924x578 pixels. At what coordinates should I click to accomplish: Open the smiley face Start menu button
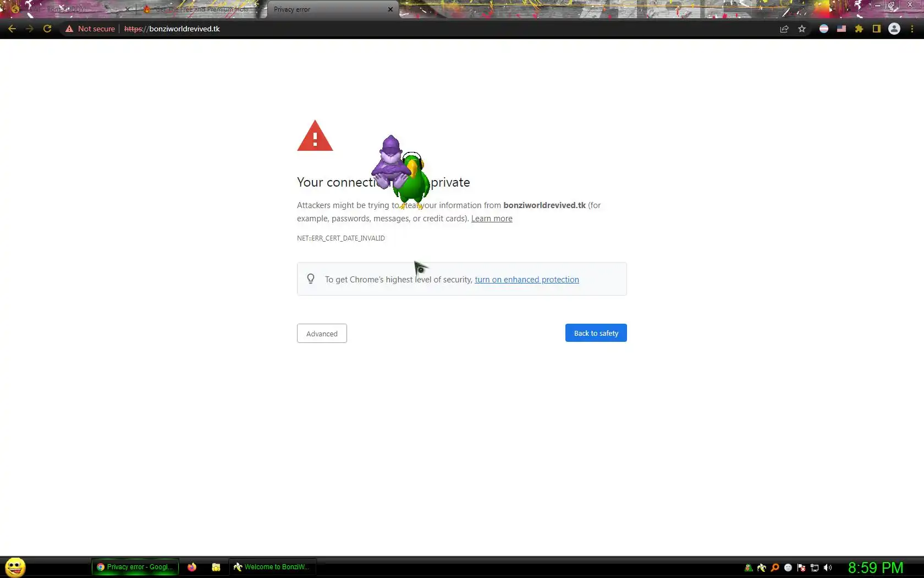15,567
